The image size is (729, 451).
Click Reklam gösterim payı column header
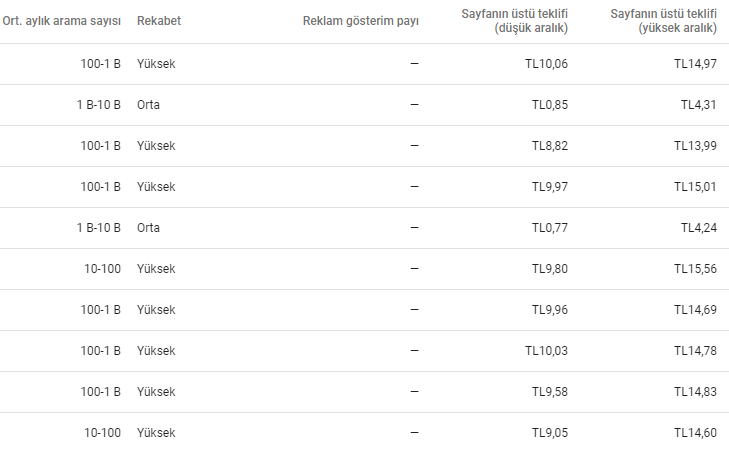click(x=361, y=21)
